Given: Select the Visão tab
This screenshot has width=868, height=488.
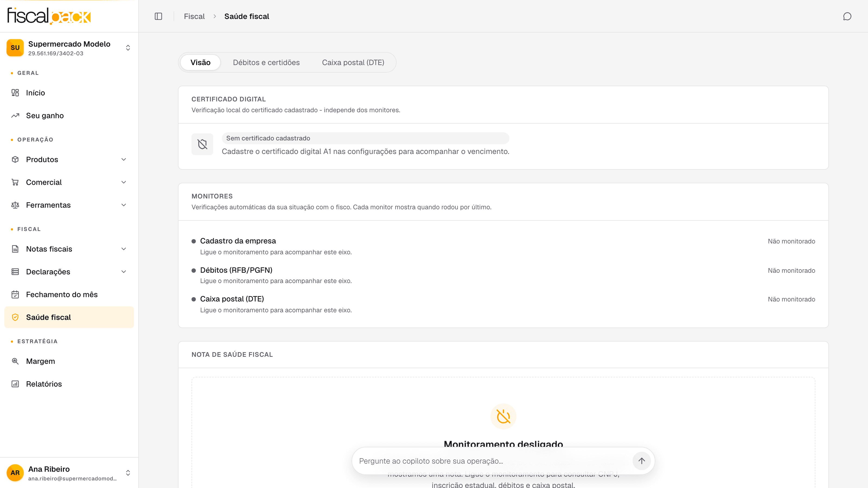Looking at the screenshot, I should click(x=200, y=62).
